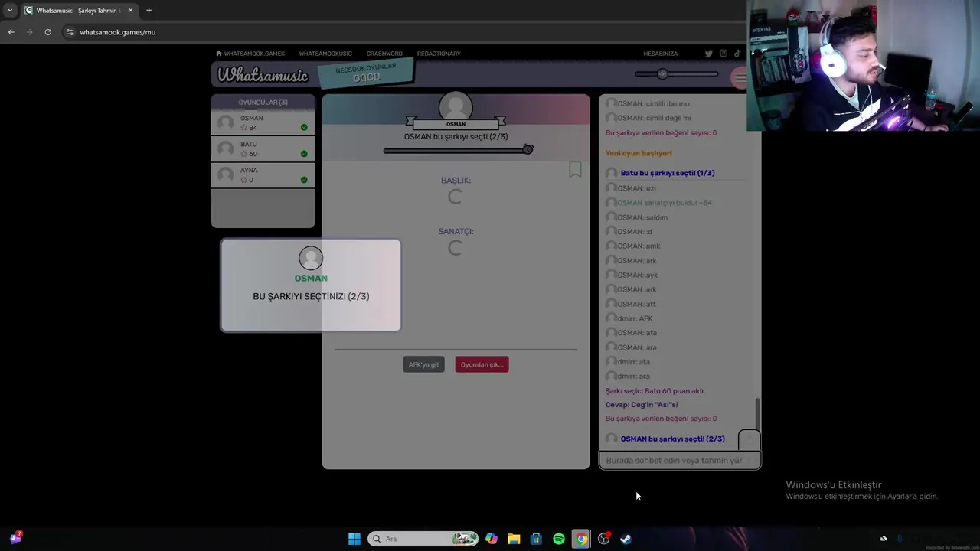Click the bookmark icon on song card
980x551 pixels.
point(575,169)
